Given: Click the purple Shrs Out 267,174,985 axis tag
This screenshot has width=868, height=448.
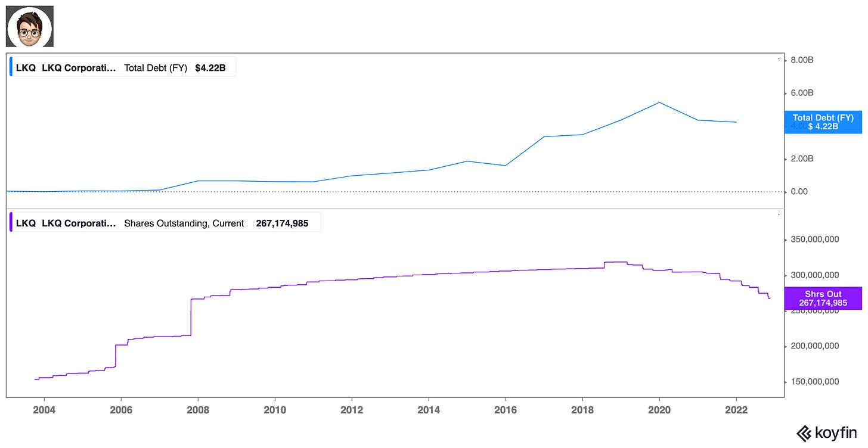Looking at the screenshot, I should click(823, 298).
